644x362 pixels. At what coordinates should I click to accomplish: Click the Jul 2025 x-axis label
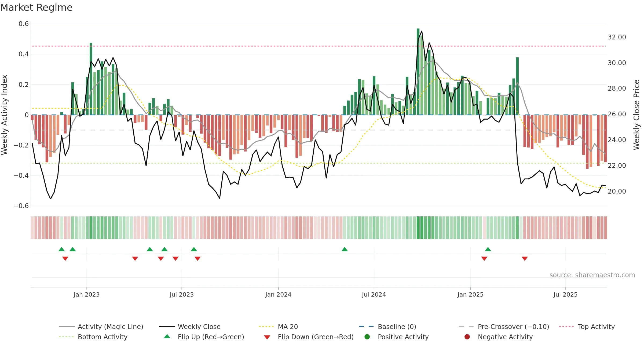565,295
